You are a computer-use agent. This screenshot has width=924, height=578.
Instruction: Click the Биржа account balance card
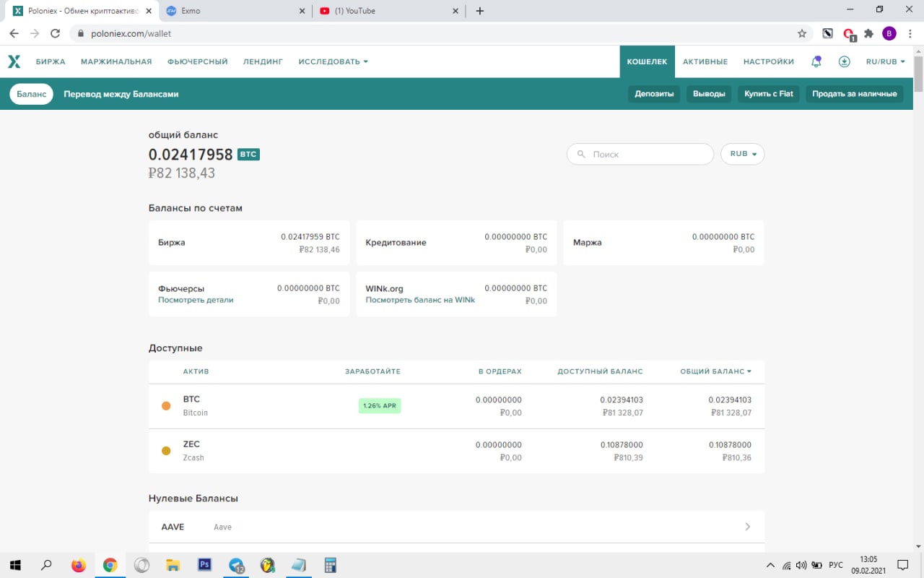coord(249,243)
